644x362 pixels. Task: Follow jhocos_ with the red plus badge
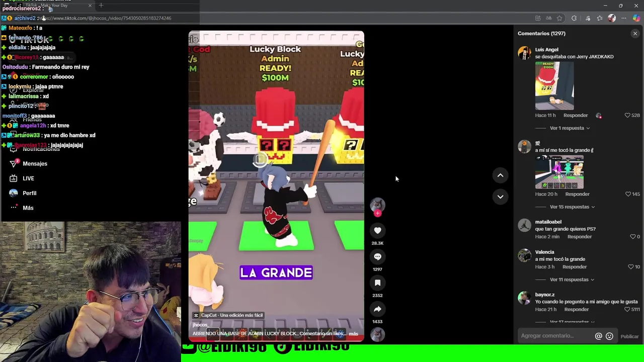point(377,213)
